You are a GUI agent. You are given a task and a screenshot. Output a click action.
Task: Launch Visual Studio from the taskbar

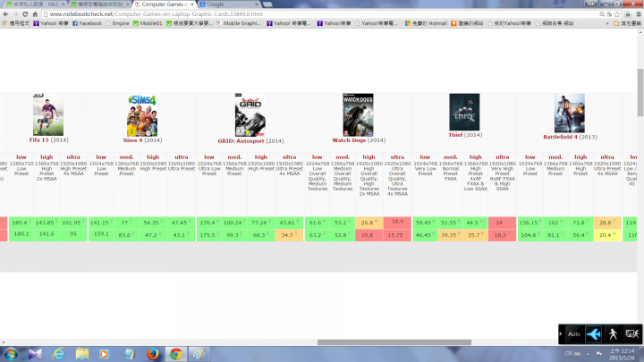[x=35, y=354]
